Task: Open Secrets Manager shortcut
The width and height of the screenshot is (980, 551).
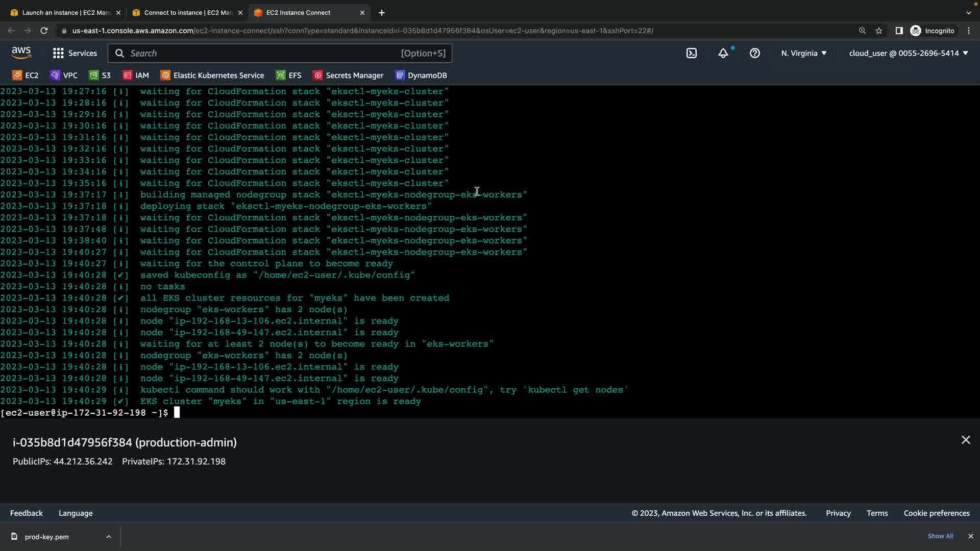Action: (x=348, y=76)
